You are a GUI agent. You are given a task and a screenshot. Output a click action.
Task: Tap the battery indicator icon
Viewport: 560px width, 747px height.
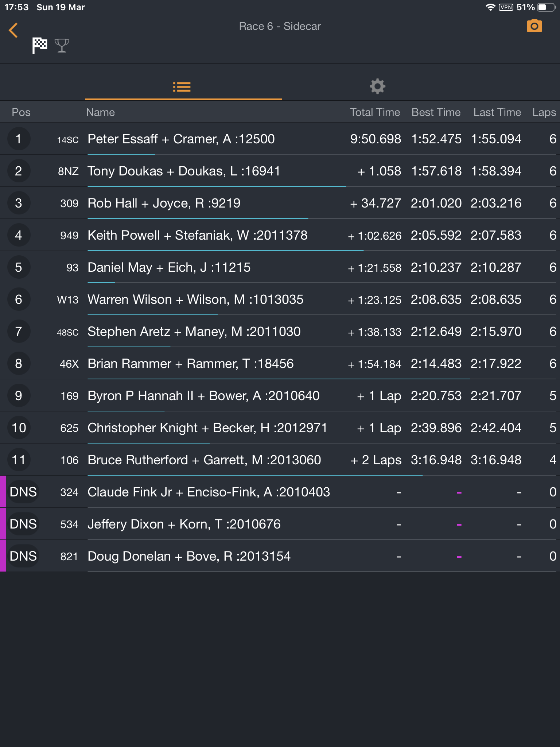546,7
